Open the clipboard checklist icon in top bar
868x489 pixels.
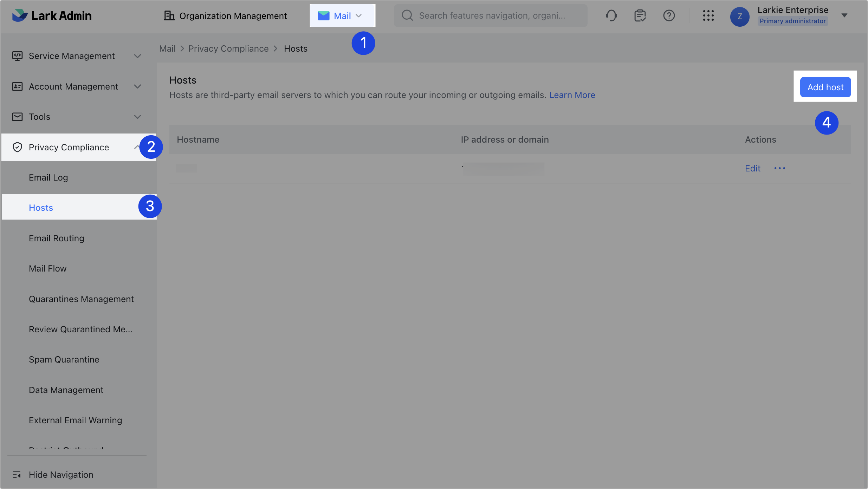pos(640,15)
